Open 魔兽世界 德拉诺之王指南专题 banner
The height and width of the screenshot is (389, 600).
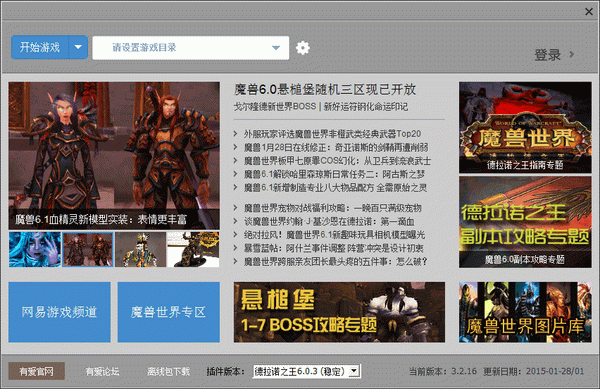click(x=525, y=127)
